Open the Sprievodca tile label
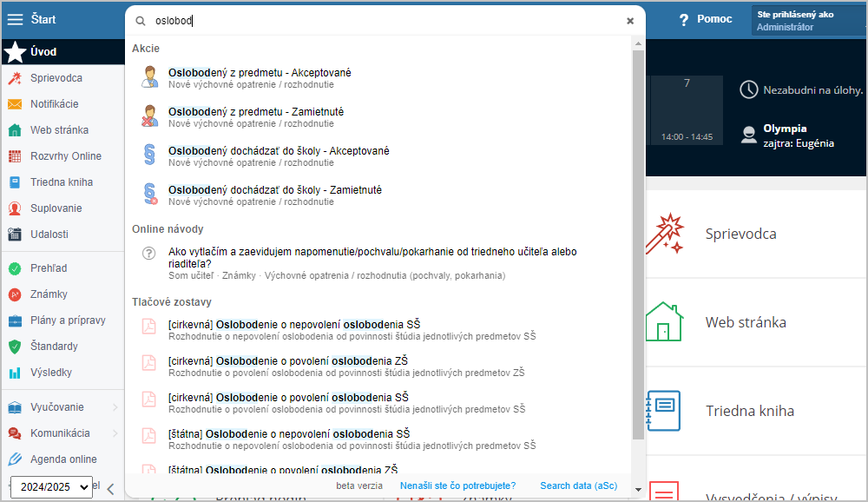The height and width of the screenshot is (502, 868). pos(740,234)
